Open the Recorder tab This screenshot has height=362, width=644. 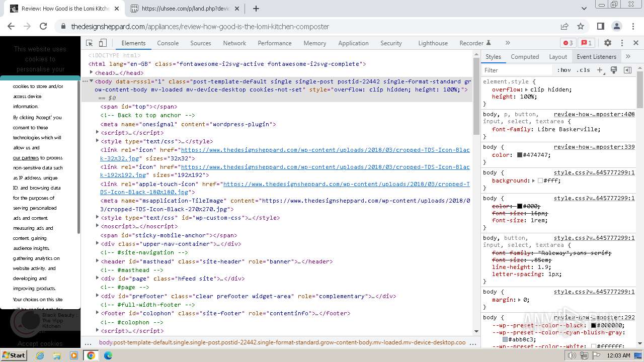coord(475,43)
